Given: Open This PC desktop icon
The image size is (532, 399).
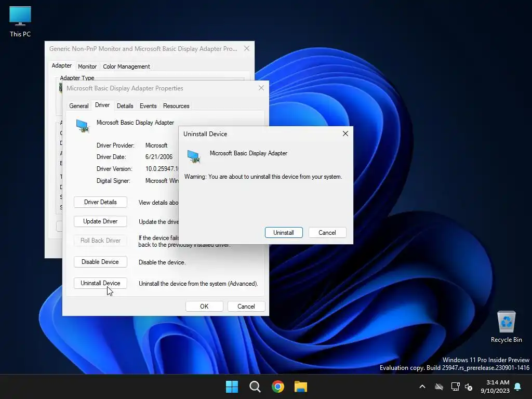Looking at the screenshot, I should 20,22.
